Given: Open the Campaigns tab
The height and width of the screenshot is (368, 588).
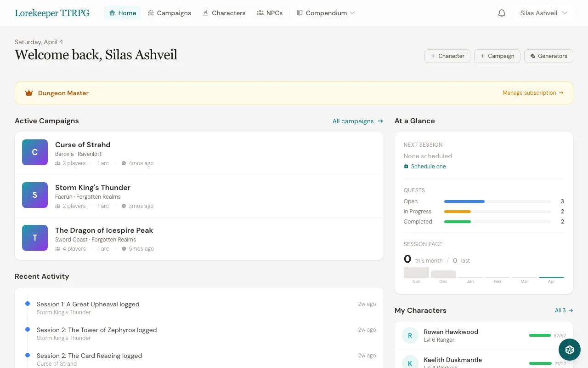Looking at the screenshot, I should click(169, 13).
